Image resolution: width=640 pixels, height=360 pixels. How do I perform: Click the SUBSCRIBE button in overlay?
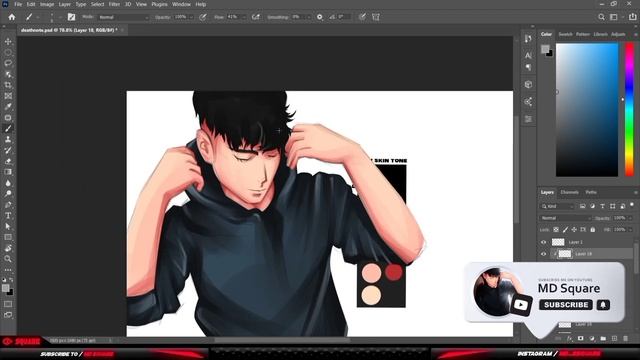(x=566, y=305)
